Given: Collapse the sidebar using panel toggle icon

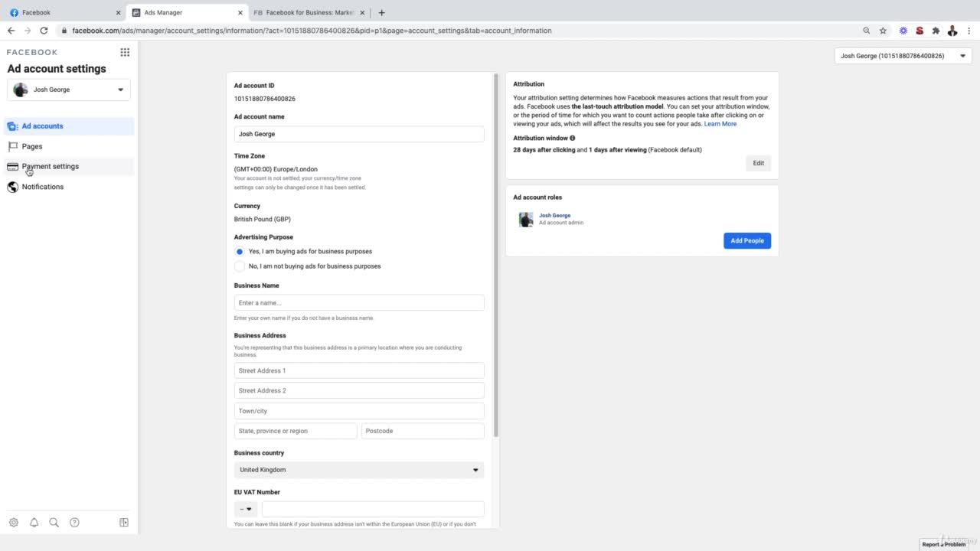Looking at the screenshot, I should click(x=124, y=523).
